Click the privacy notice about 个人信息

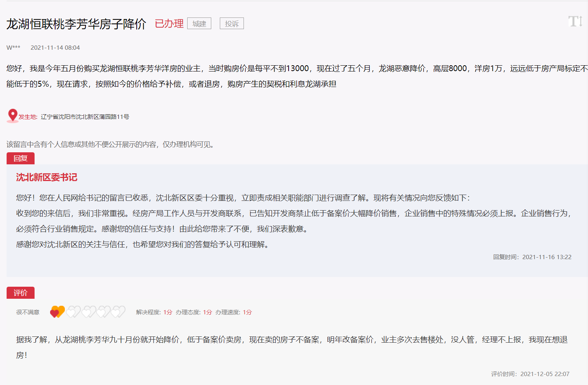click(111, 145)
